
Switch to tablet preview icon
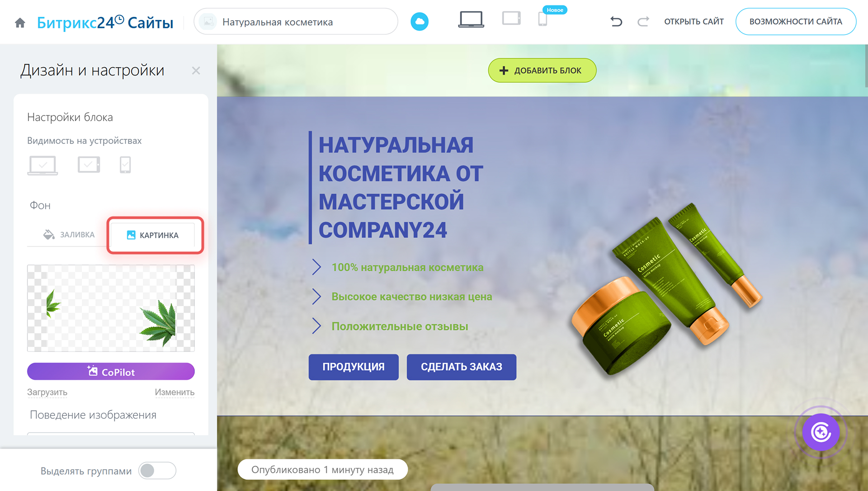click(511, 19)
